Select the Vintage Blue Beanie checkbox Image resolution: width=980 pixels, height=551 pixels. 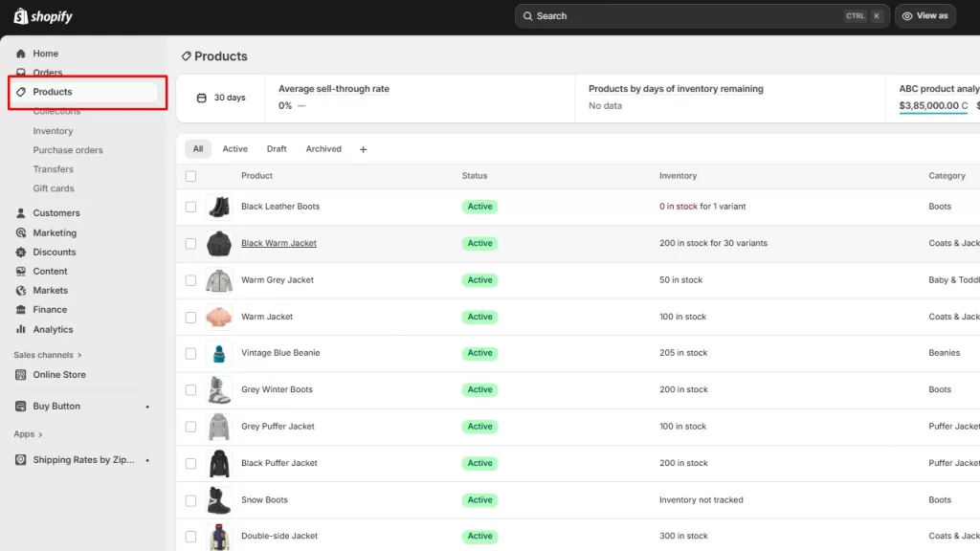(190, 353)
